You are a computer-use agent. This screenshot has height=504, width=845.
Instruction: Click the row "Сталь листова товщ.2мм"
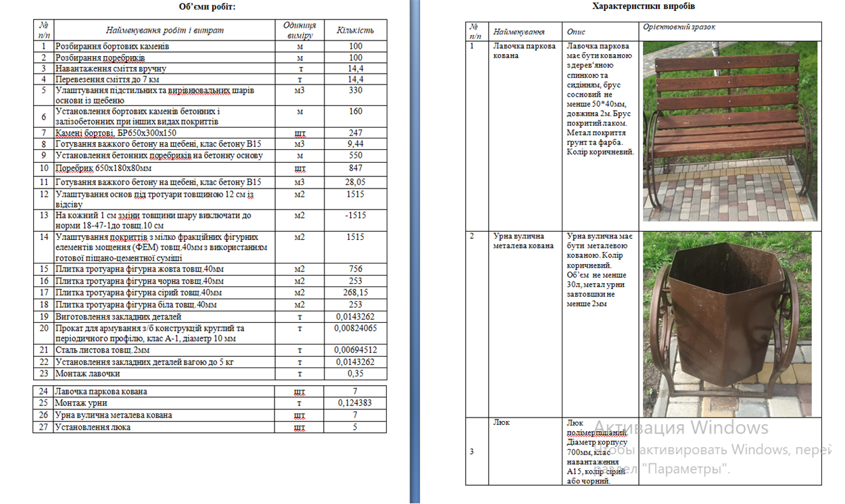point(210,350)
